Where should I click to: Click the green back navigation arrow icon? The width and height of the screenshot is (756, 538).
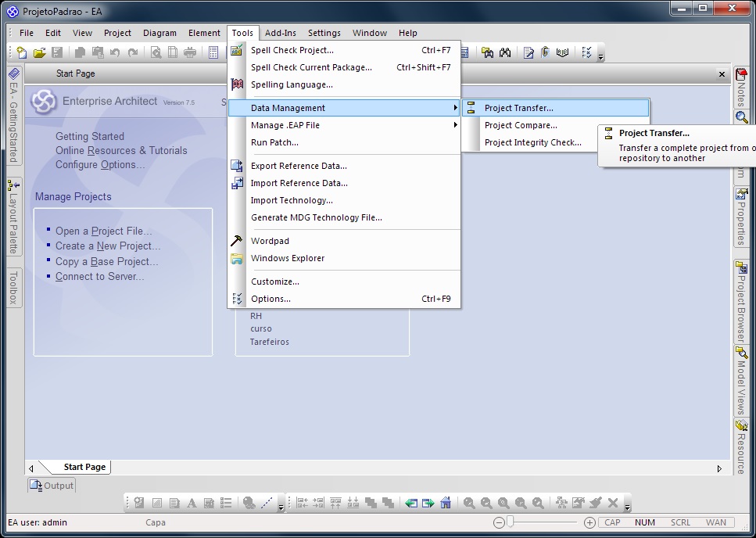click(x=411, y=503)
